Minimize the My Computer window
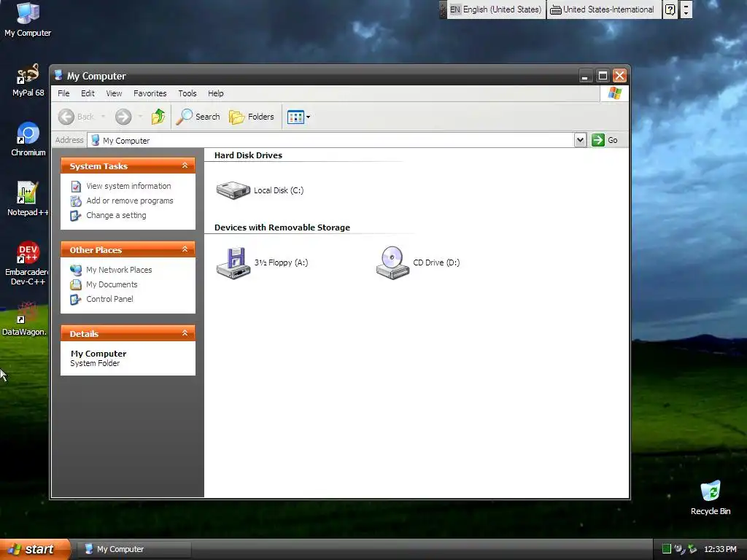This screenshot has height=560, width=747. tap(585, 76)
